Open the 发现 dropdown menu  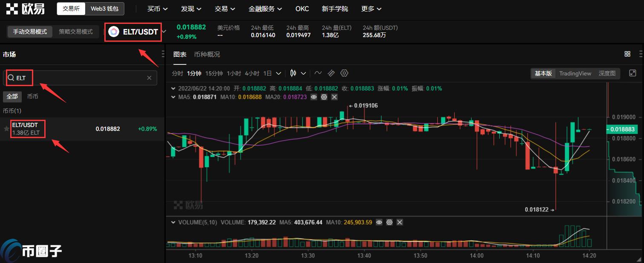191,9
